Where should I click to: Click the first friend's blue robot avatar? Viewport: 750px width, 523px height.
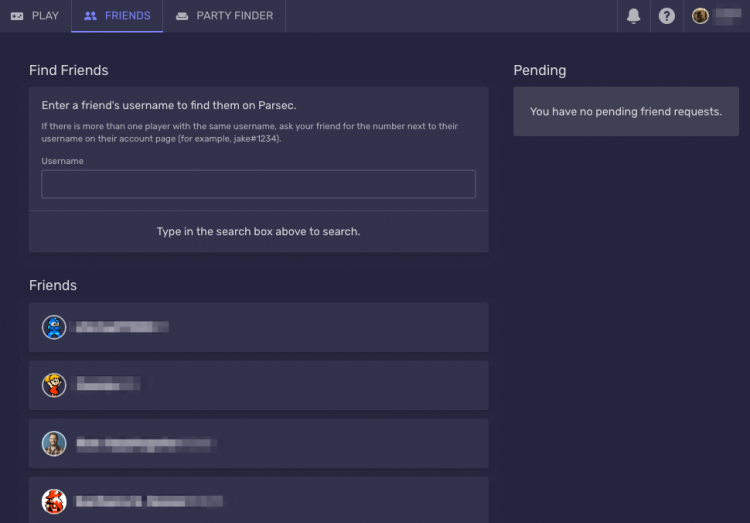[54, 327]
